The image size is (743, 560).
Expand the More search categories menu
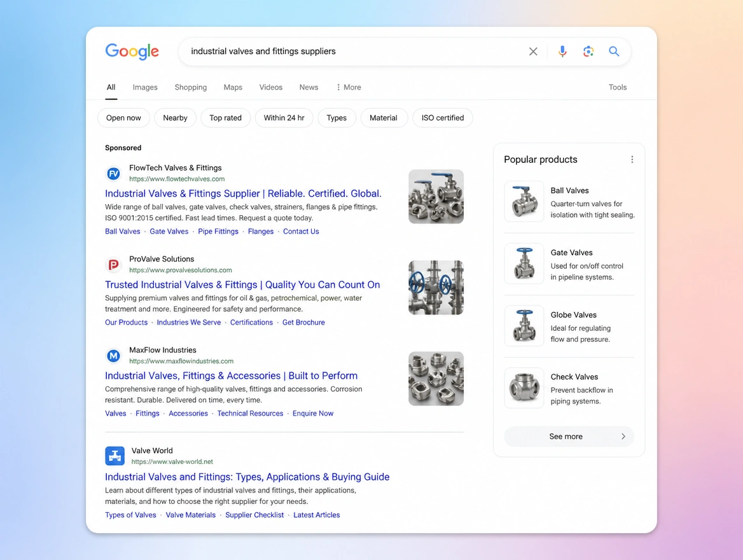point(349,87)
